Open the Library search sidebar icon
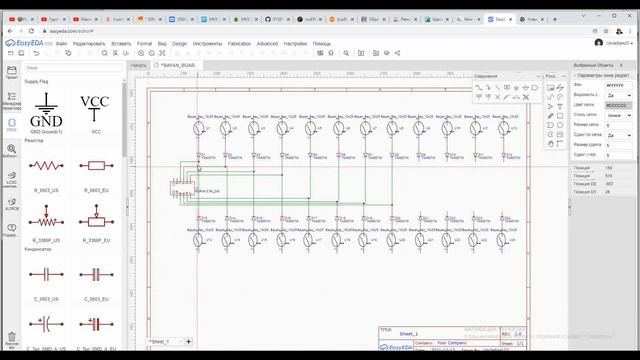Image resolution: width=640 pixels, height=360 pixels. 11,151
